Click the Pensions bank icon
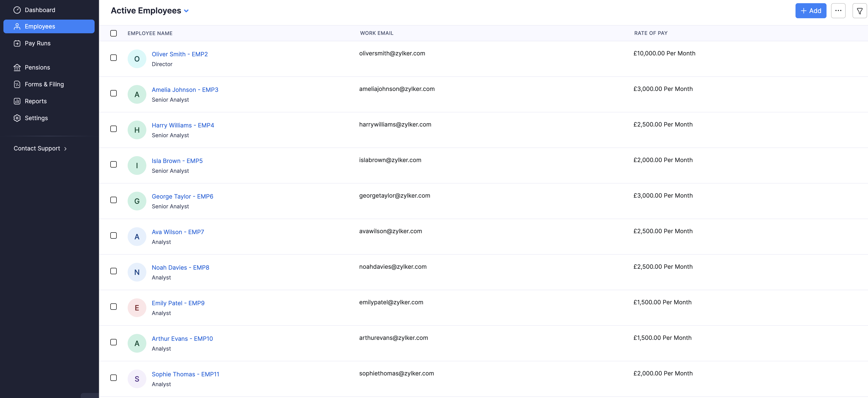Viewport: 868px width, 398px height. [17, 67]
